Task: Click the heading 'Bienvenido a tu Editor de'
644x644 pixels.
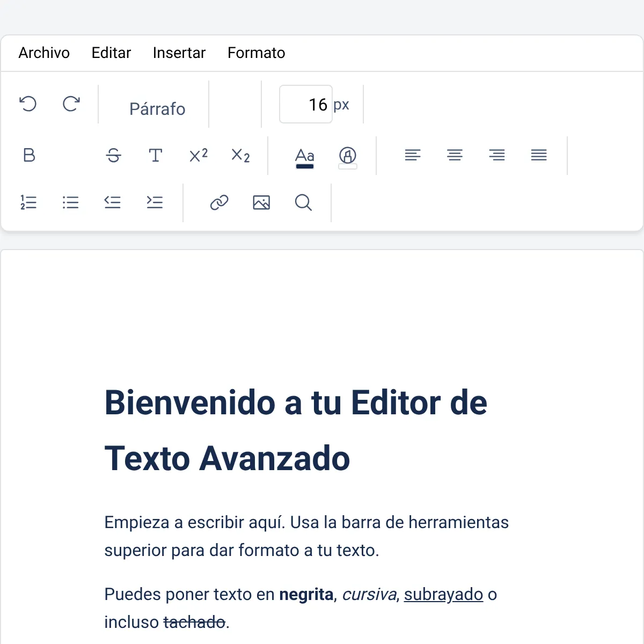Action: tap(296, 403)
